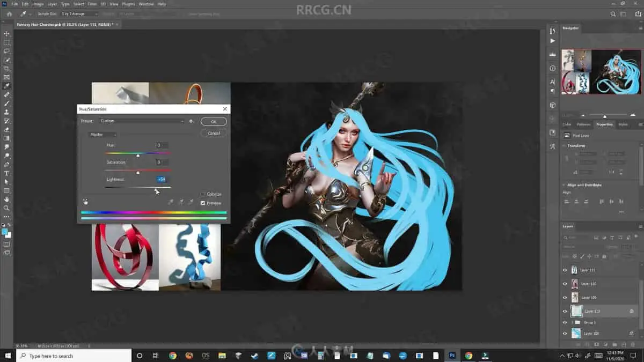Switch to the Properties tab
The width and height of the screenshot is (644, 362).
(x=604, y=124)
